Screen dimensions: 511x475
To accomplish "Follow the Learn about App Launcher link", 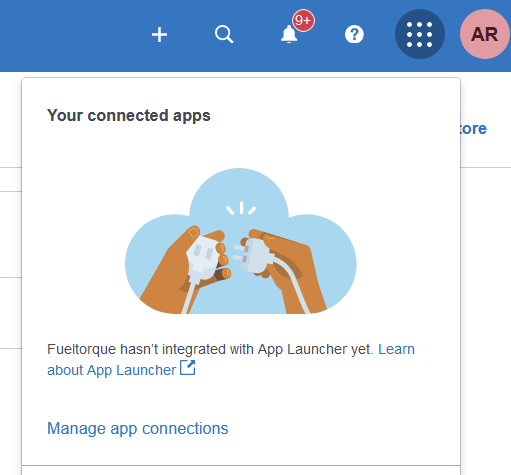I will 231,359.
